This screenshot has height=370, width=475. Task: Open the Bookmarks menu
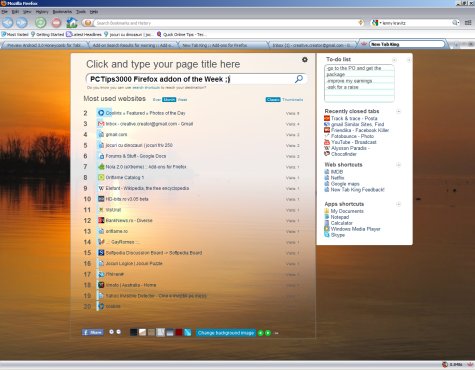(x=62, y=12)
